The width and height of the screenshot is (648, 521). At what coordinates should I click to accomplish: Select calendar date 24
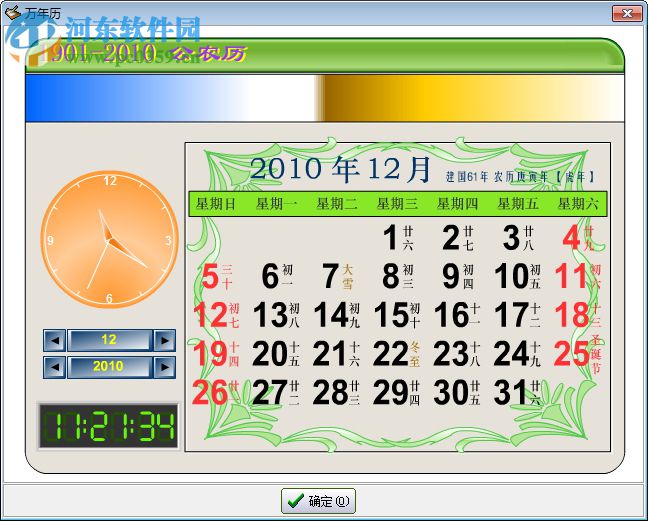click(x=517, y=354)
